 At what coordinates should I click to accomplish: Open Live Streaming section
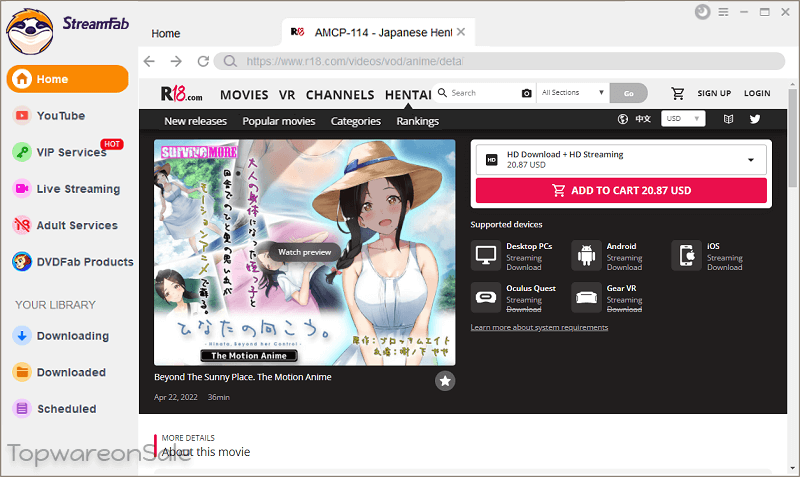tap(66, 189)
